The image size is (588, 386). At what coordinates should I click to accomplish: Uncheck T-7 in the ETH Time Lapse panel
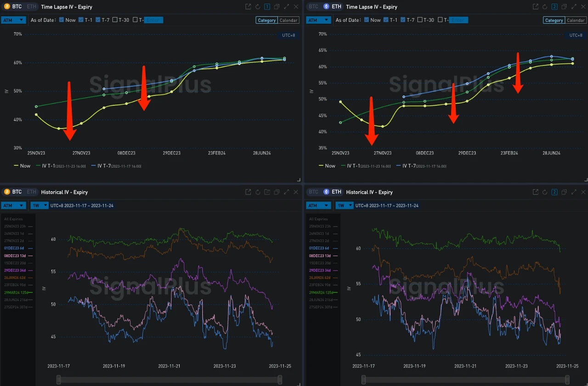click(403, 20)
